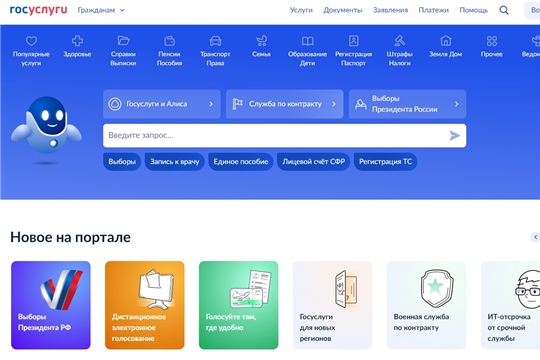This screenshot has height=360, width=540.
Task: Open the Помощь menu item
Action: (x=474, y=10)
